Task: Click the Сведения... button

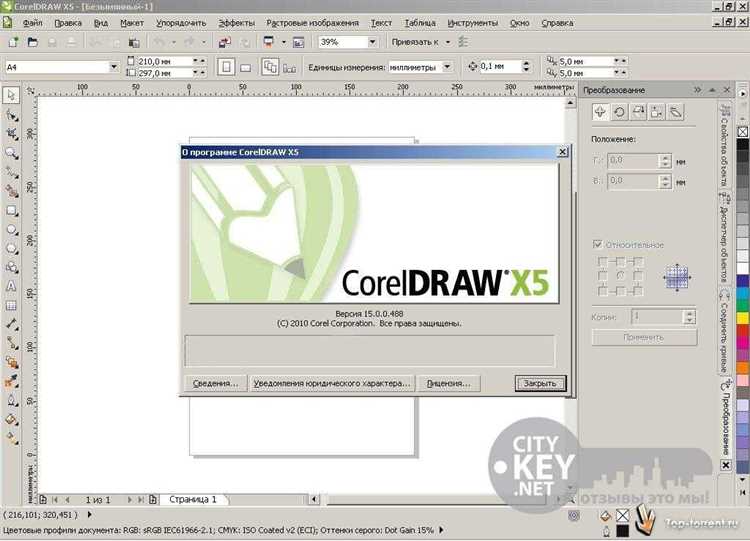Action: (215, 383)
